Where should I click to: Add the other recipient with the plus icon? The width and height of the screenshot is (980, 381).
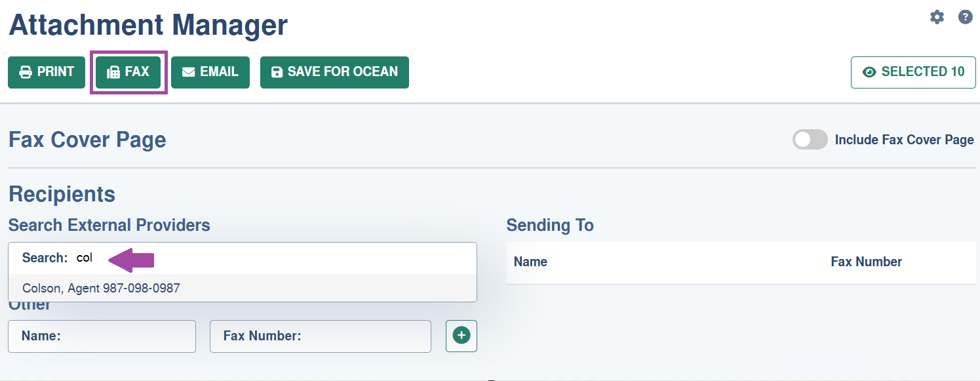(x=461, y=336)
